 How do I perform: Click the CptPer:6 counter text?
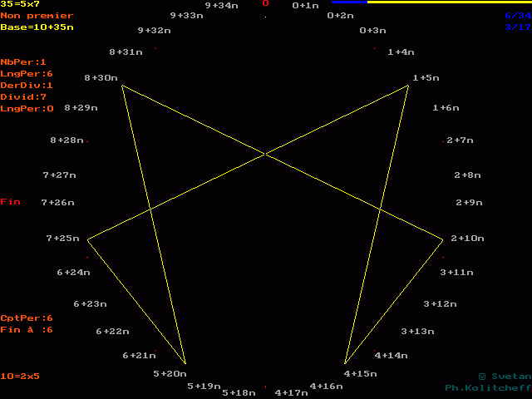(27, 318)
